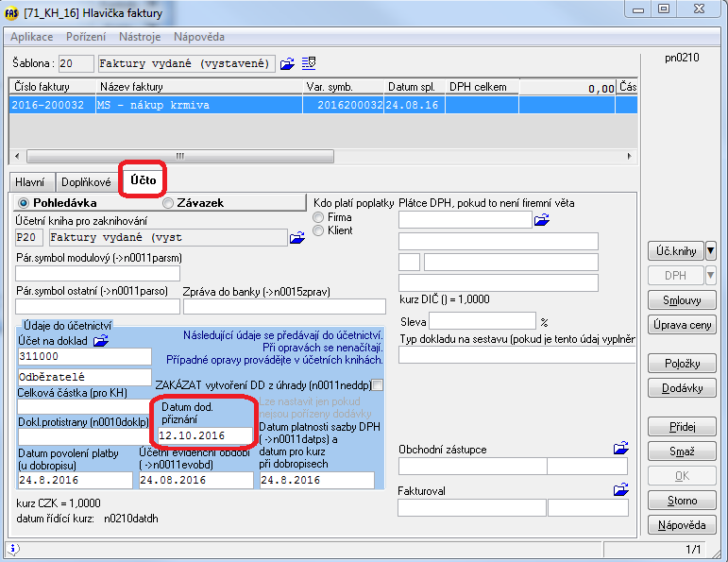Image resolution: width=728 pixels, height=562 pixels.
Task: Click the Úč.knihy button
Action: tap(676, 251)
